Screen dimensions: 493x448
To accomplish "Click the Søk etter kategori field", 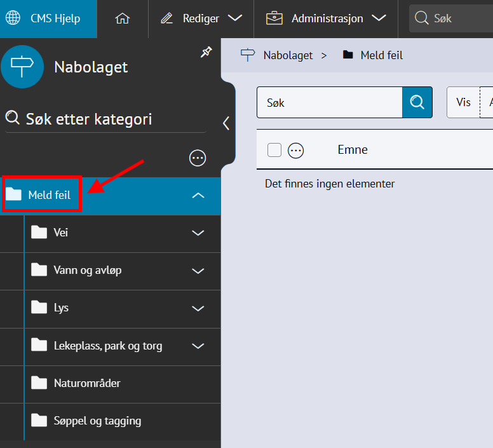I will tap(108, 119).
